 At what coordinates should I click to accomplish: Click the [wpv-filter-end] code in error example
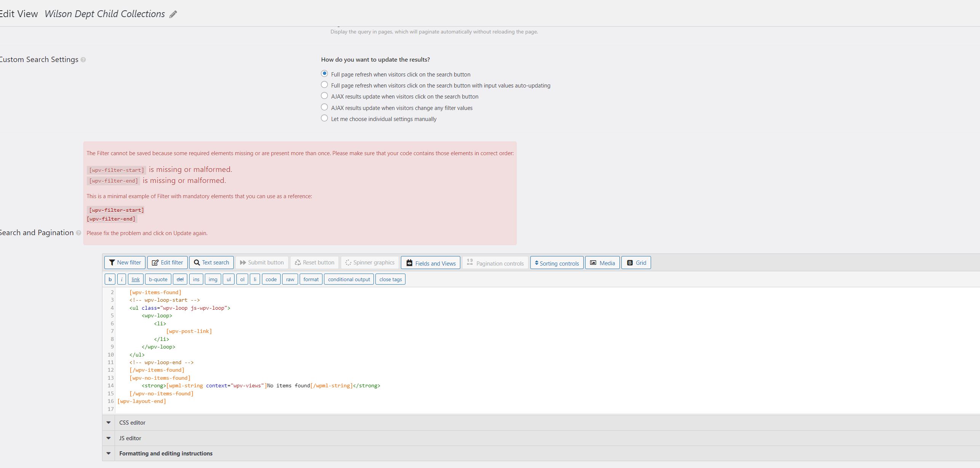click(111, 219)
